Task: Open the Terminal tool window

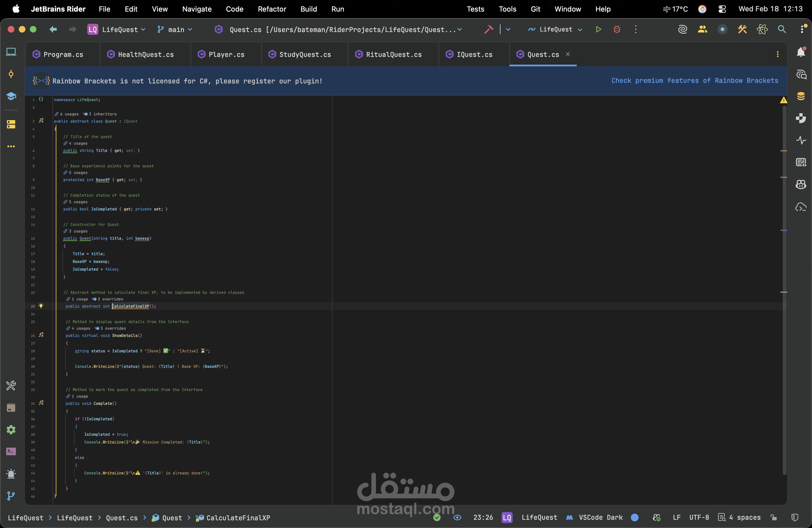Action: [11, 451]
